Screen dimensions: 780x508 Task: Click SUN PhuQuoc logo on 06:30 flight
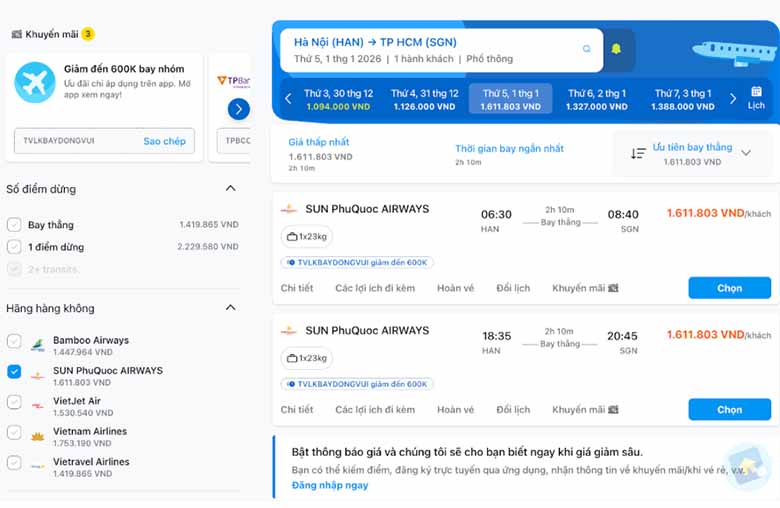point(289,209)
